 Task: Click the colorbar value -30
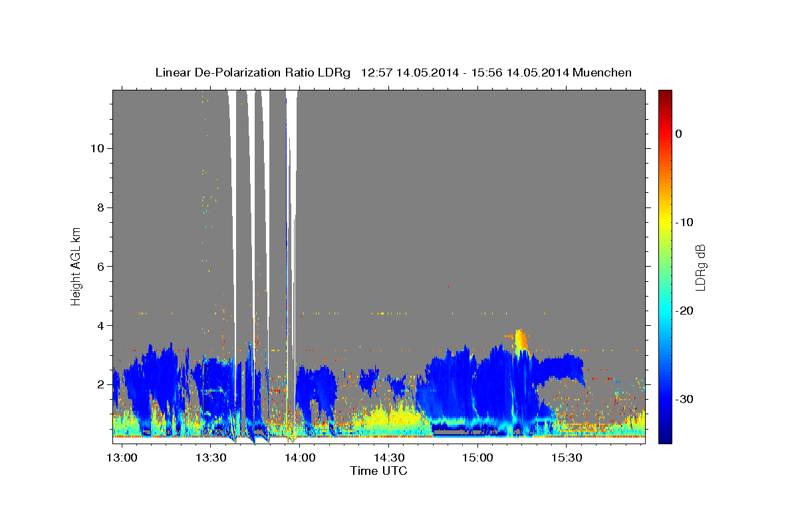point(684,399)
